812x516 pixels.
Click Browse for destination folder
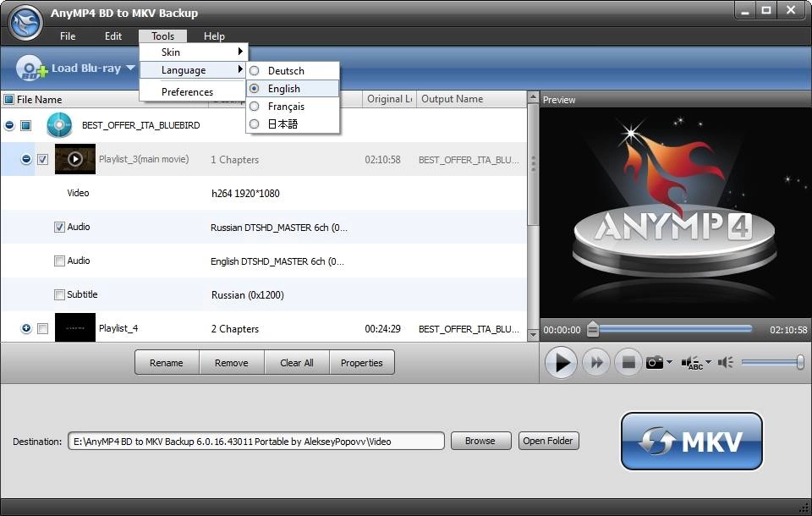[480, 441]
